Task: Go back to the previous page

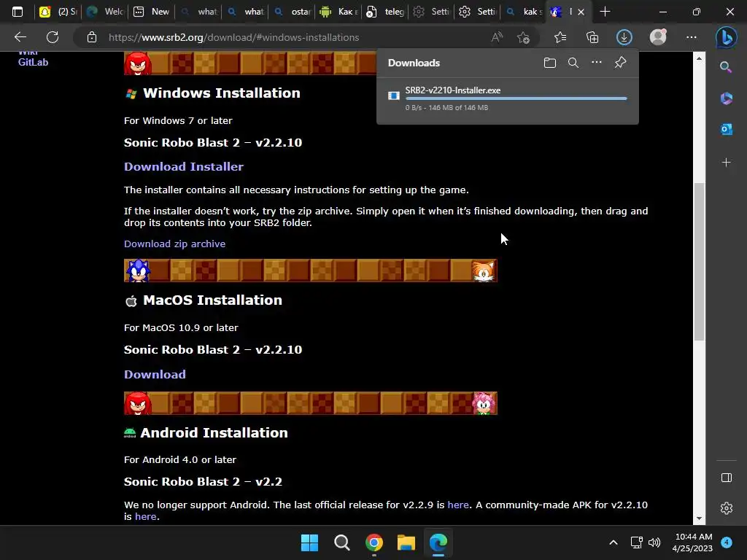Action: 20,37
